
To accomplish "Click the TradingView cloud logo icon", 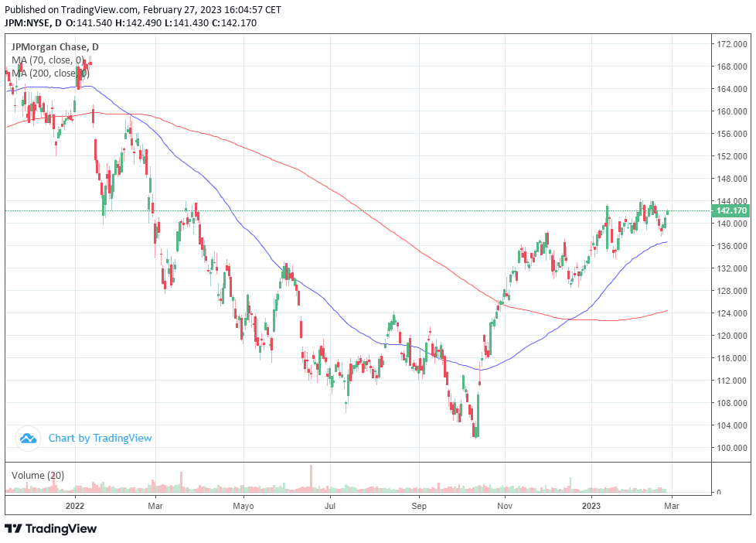I will tap(28, 439).
